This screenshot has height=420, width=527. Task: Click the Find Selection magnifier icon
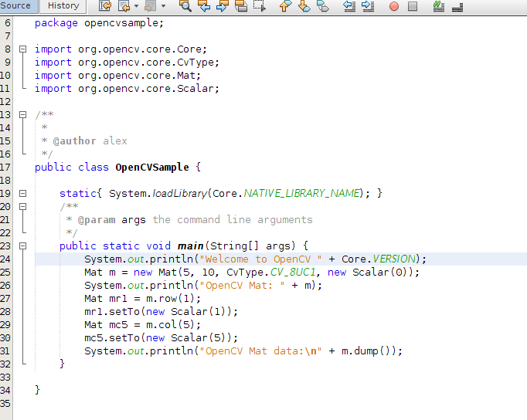pos(185,5)
